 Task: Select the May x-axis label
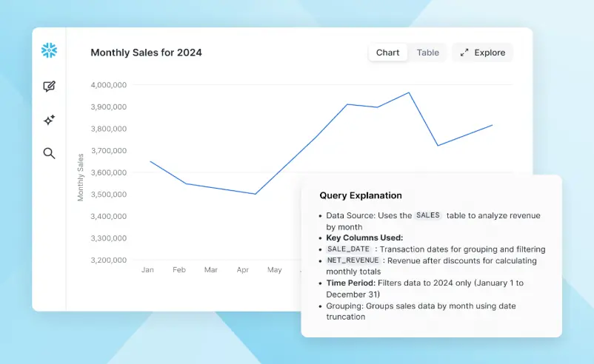[275, 270]
